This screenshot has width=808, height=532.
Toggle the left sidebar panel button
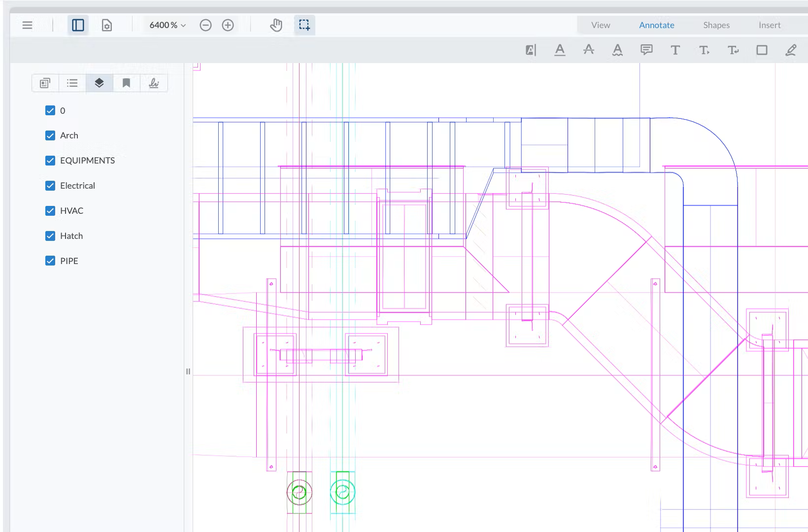tap(78, 25)
